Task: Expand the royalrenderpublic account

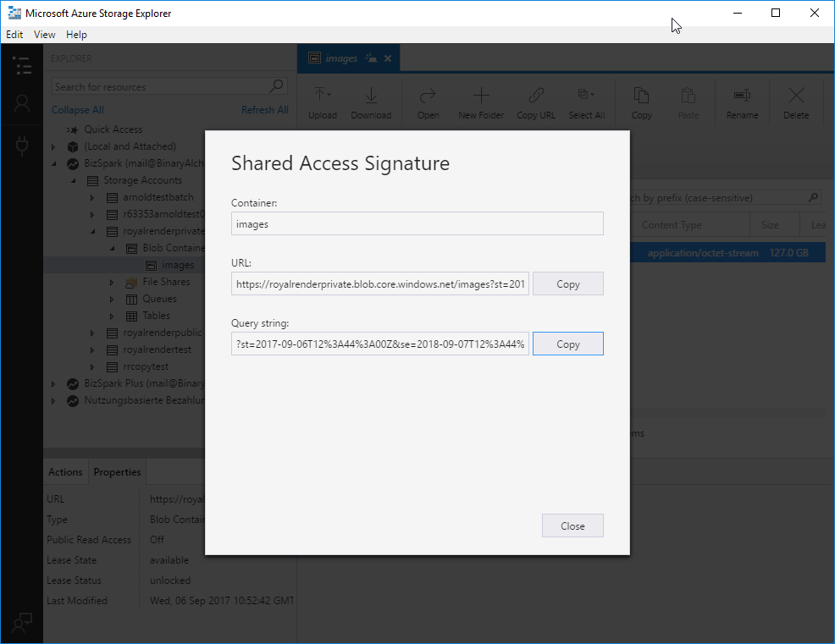Action: click(x=92, y=333)
